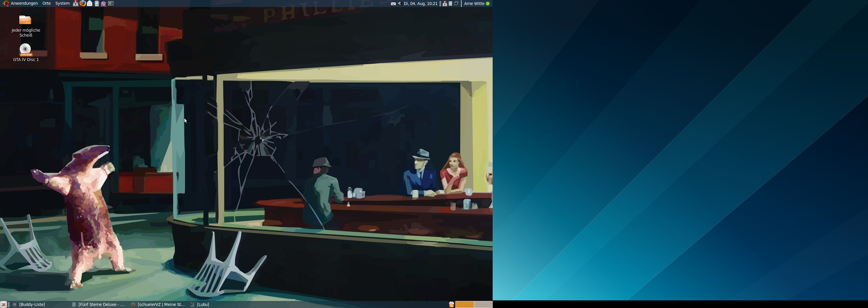The width and height of the screenshot is (868, 308).
Task: Open the Arne Witte user menu
Action: pos(474,4)
